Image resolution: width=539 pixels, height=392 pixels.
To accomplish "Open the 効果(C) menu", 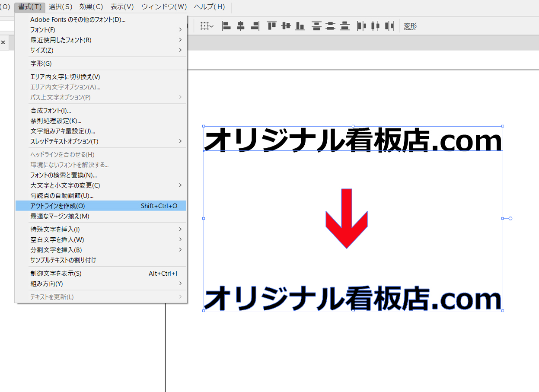I will [x=91, y=7].
